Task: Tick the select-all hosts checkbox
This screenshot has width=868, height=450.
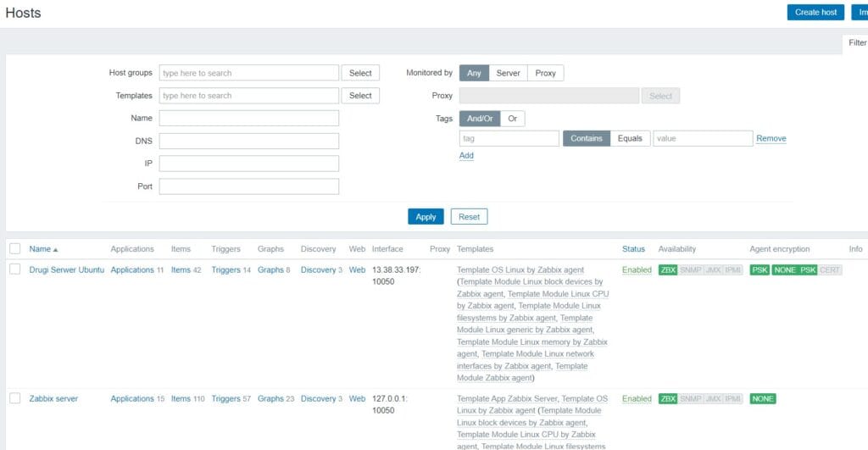Action: (x=15, y=248)
